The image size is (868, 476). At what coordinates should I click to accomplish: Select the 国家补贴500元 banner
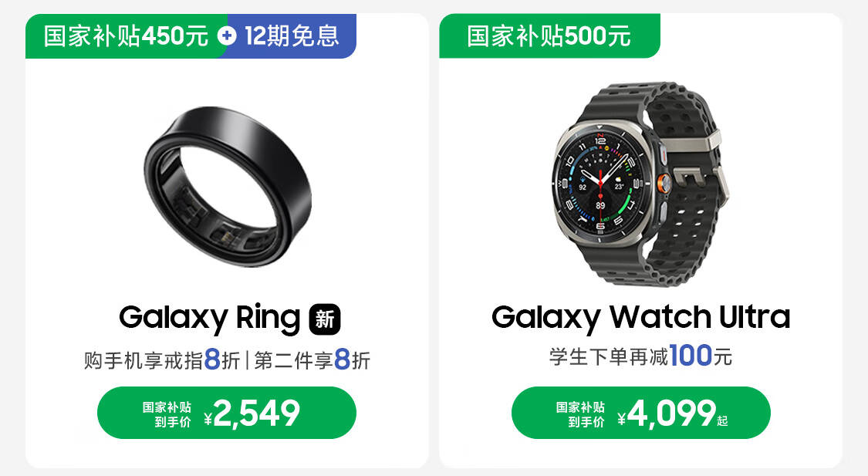[x=549, y=36]
